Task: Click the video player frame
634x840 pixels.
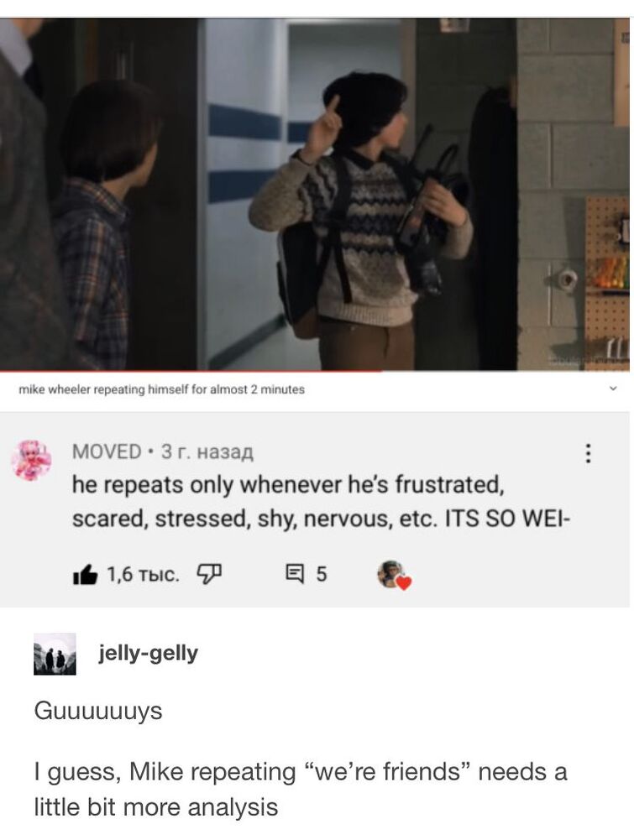Action: point(315,194)
